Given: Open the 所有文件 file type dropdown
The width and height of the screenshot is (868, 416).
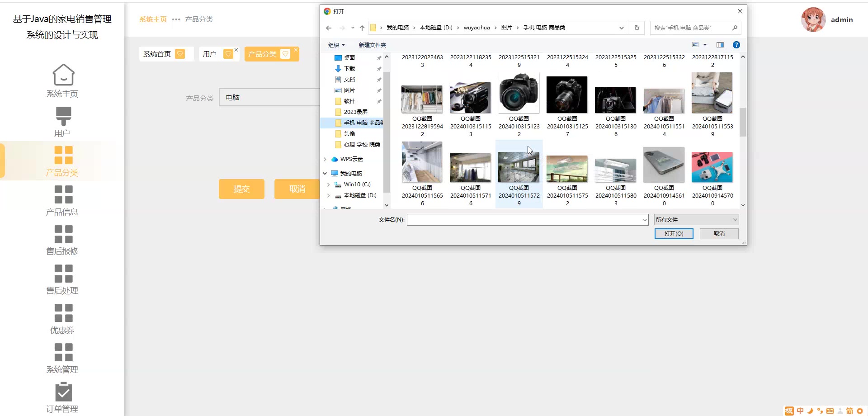Looking at the screenshot, I should 696,220.
